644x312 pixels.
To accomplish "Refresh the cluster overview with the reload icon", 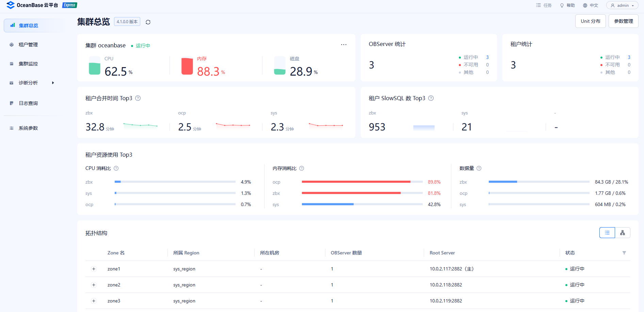I will (x=148, y=22).
